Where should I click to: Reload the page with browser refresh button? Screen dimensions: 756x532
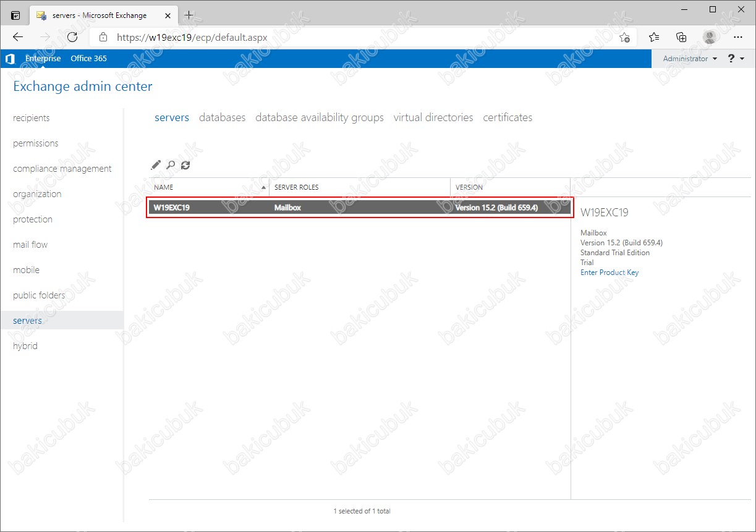tap(72, 37)
